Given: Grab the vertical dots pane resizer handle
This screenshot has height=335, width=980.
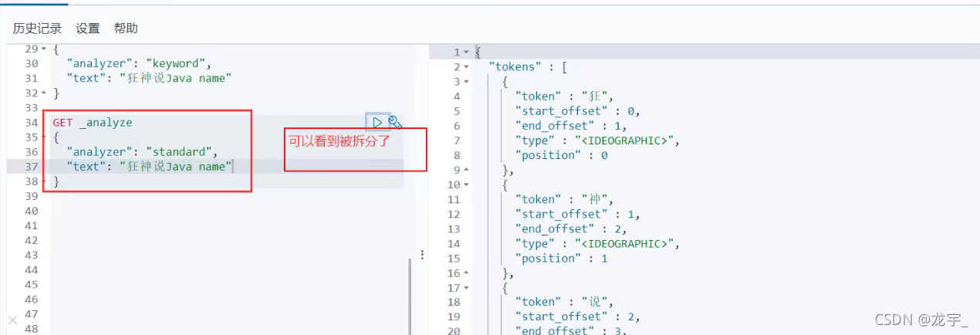Looking at the screenshot, I should pos(422,254).
